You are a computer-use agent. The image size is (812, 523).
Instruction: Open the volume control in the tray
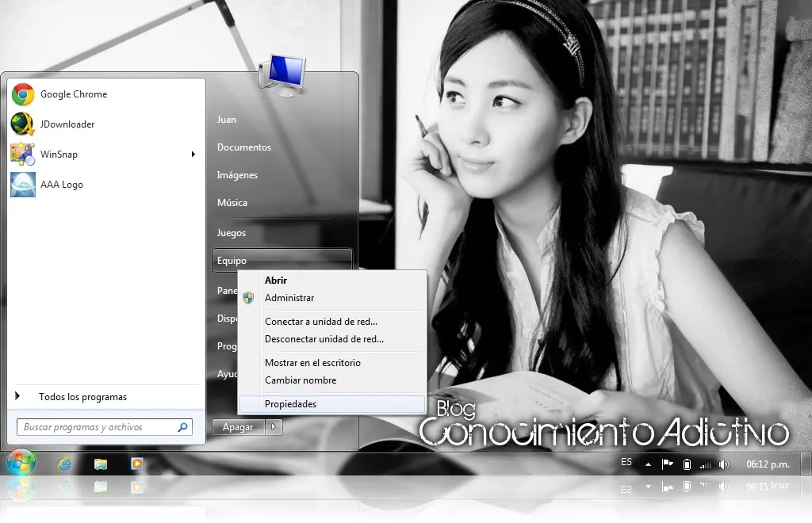[724, 464]
